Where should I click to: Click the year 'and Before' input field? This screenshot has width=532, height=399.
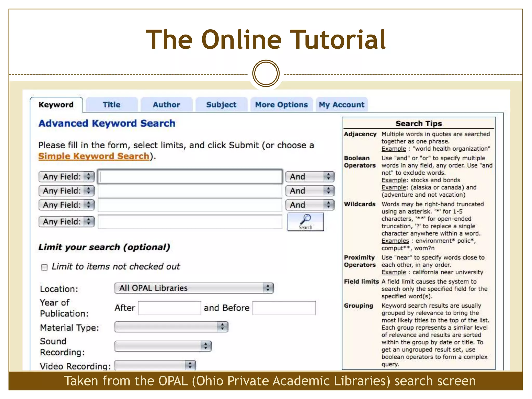(x=284, y=308)
